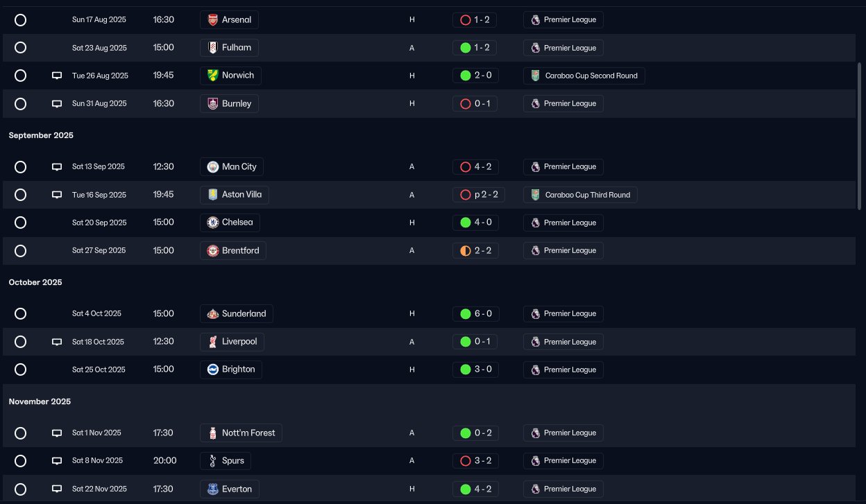The image size is (866, 504).
Task: Click the TV broadcast icon on Burnley row
Action: click(57, 104)
